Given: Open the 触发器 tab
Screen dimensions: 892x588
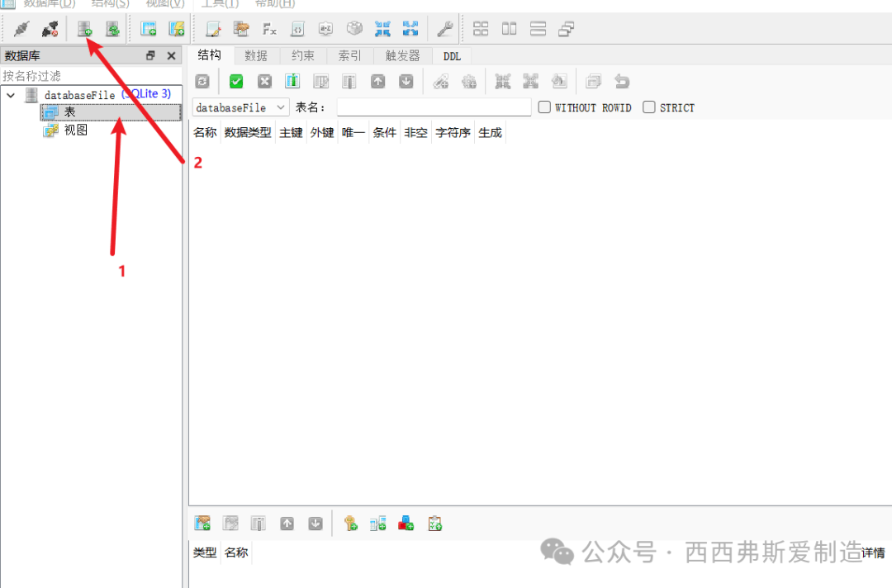Looking at the screenshot, I should (x=402, y=56).
